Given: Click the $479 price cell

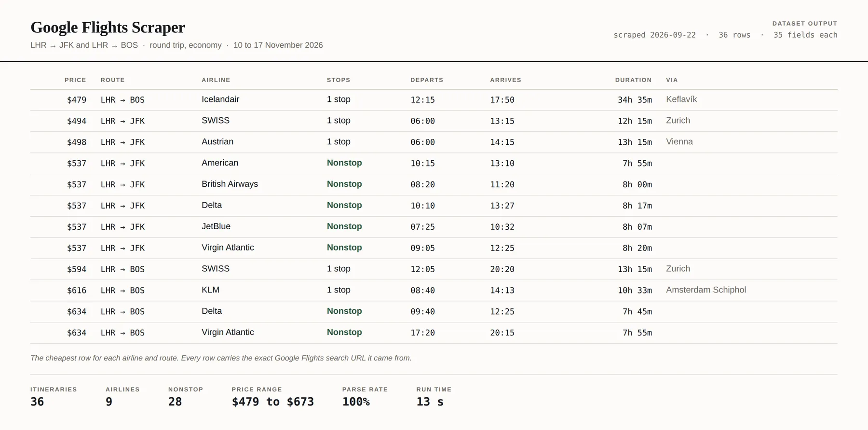Looking at the screenshot, I should 77,100.
